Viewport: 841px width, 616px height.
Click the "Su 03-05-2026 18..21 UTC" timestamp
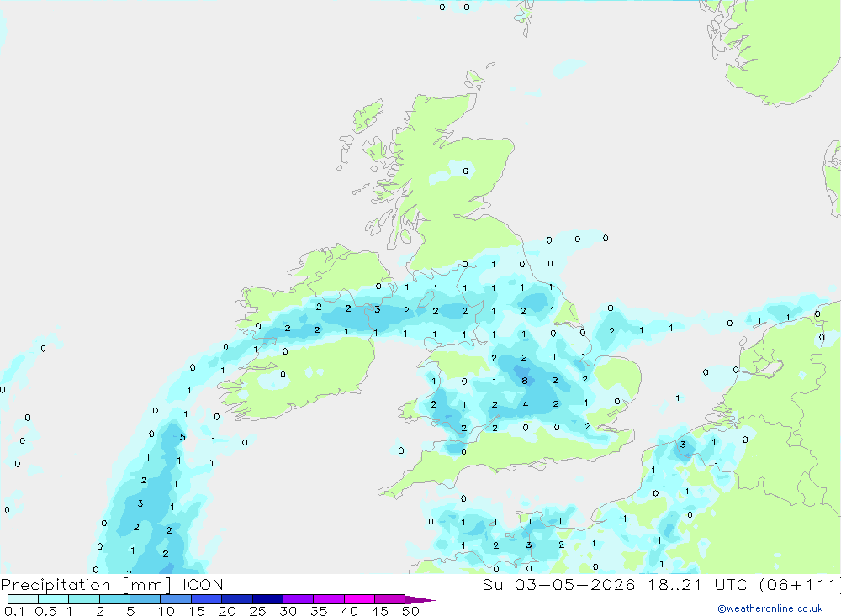[616, 585]
